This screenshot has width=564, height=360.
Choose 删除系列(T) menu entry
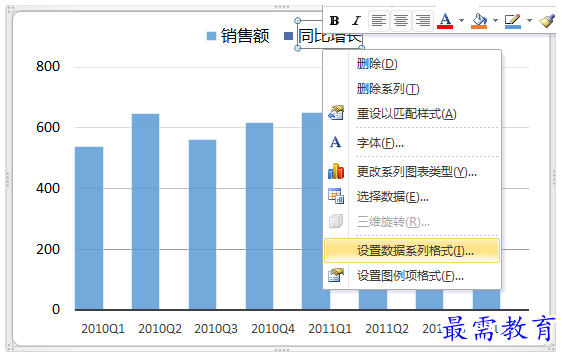pyautogui.click(x=411, y=89)
